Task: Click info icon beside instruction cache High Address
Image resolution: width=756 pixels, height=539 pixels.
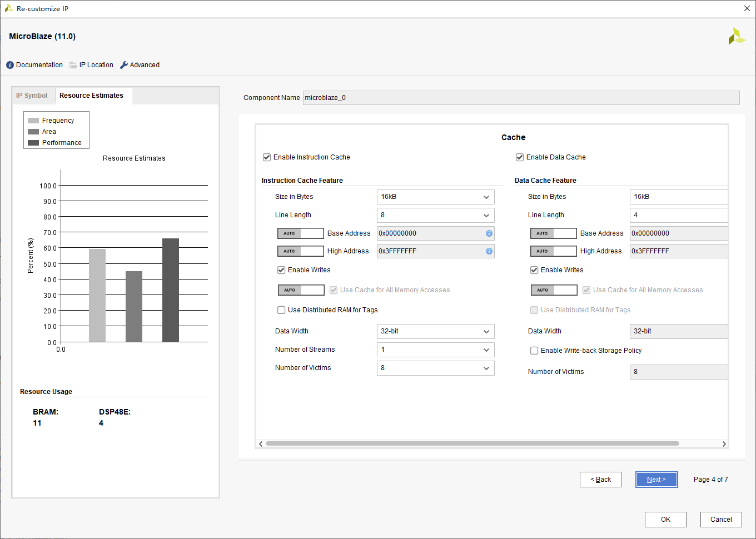Action: [489, 251]
